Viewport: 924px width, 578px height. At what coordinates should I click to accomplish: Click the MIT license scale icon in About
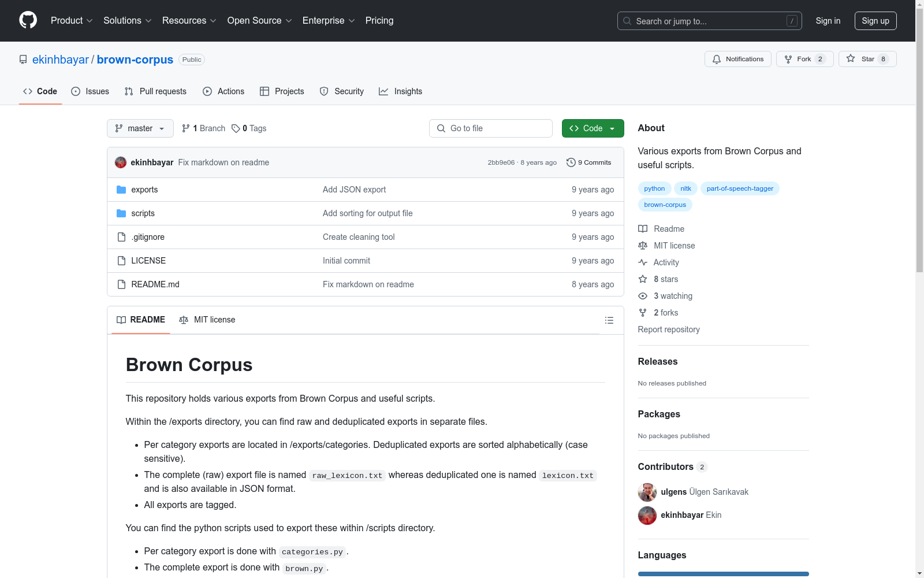[643, 246]
